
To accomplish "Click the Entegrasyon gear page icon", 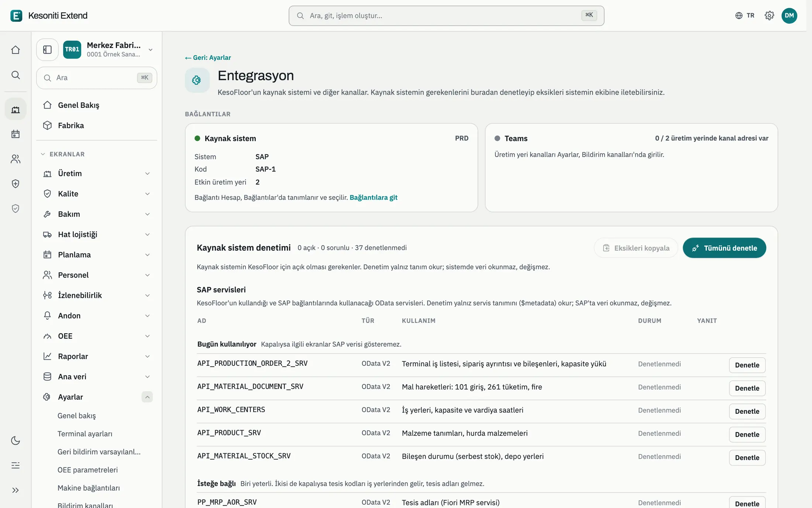I will (197, 80).
